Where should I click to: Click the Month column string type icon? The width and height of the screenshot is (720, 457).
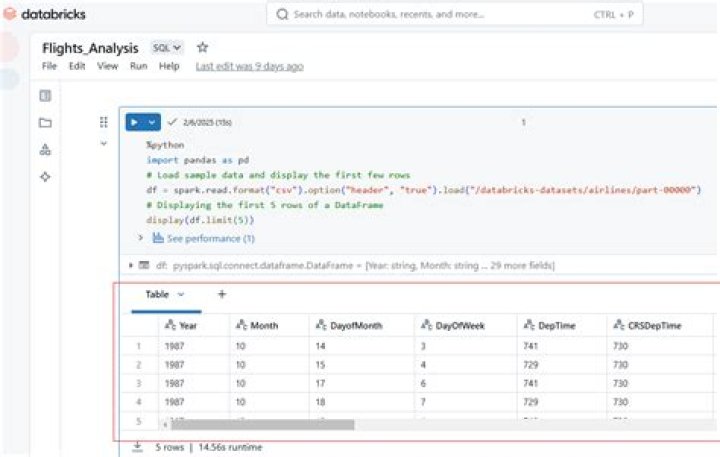242,325
